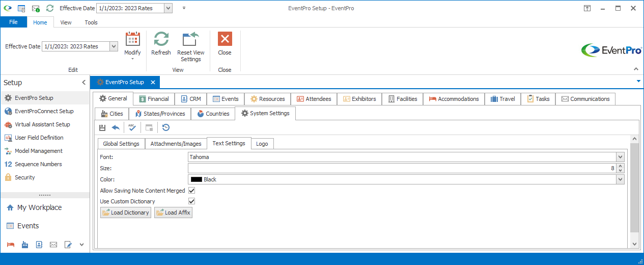Switch to the Cities sub-tab
Viewport: 644px width, 265px height.
point(112,114)
